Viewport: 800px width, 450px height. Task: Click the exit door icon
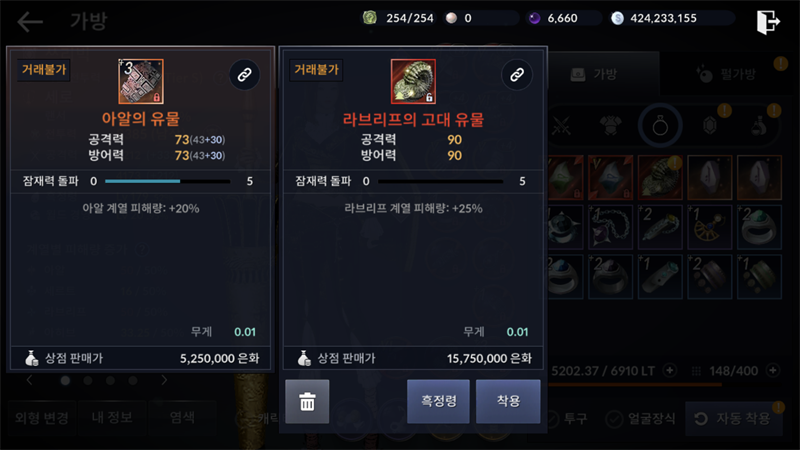point(768,22)
